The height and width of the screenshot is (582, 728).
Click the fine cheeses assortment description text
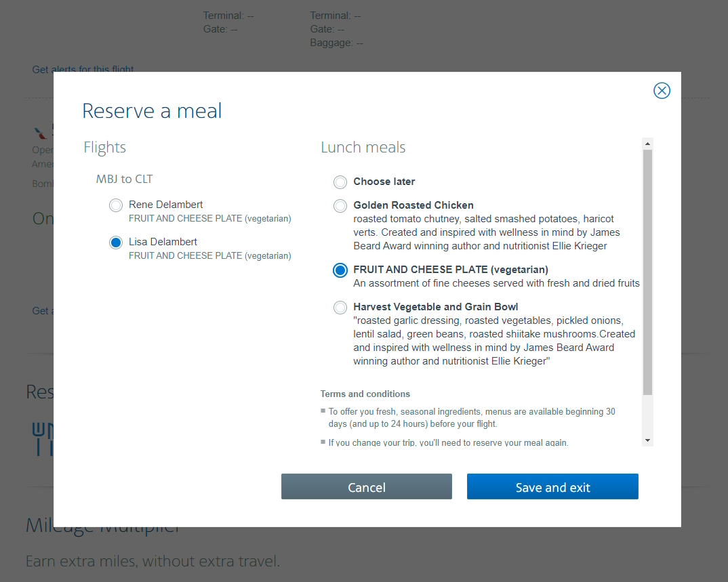tap(496, 283)
